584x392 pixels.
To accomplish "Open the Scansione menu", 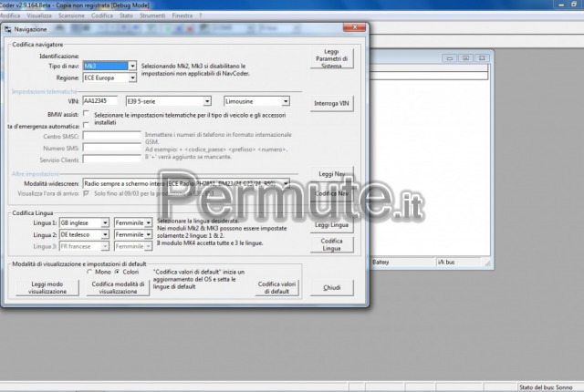I will click(71, 15).
